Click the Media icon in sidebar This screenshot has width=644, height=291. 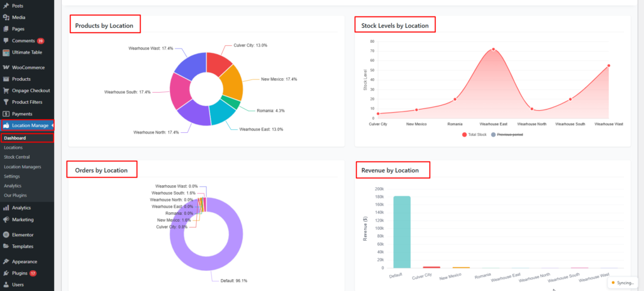[x=6, y=17]
